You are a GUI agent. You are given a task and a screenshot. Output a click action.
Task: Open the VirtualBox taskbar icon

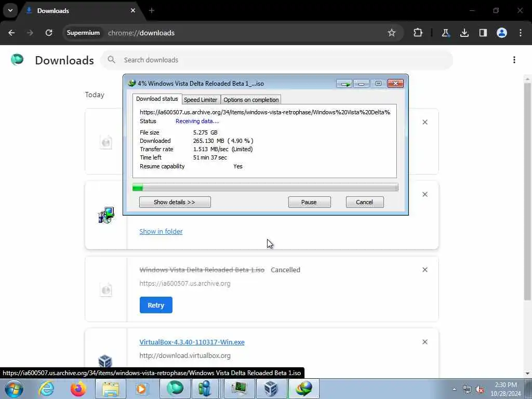(x=271, y=389)
